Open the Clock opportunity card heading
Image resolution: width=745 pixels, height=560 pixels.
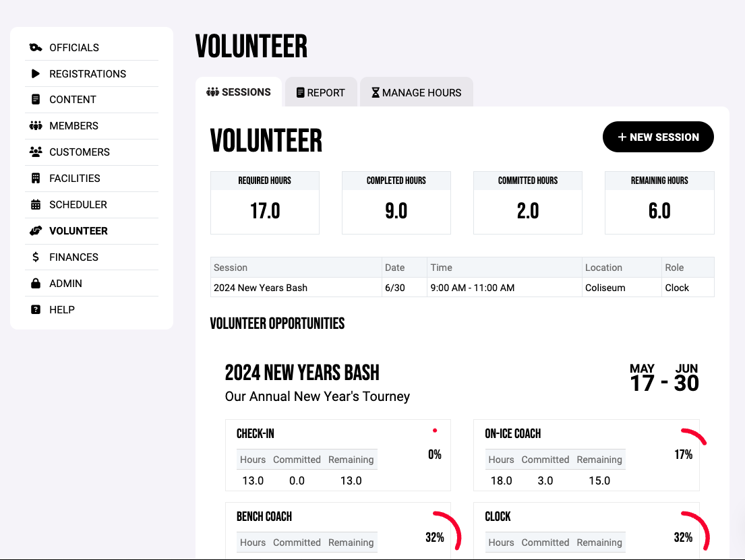498,517
